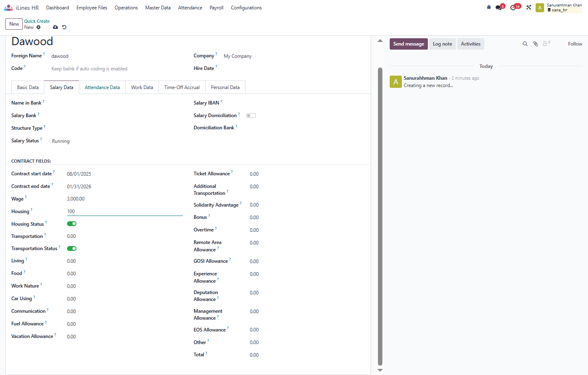Switch to the Attendance Data tab
The image size is (588, 375).
click(x=102, y=87)
